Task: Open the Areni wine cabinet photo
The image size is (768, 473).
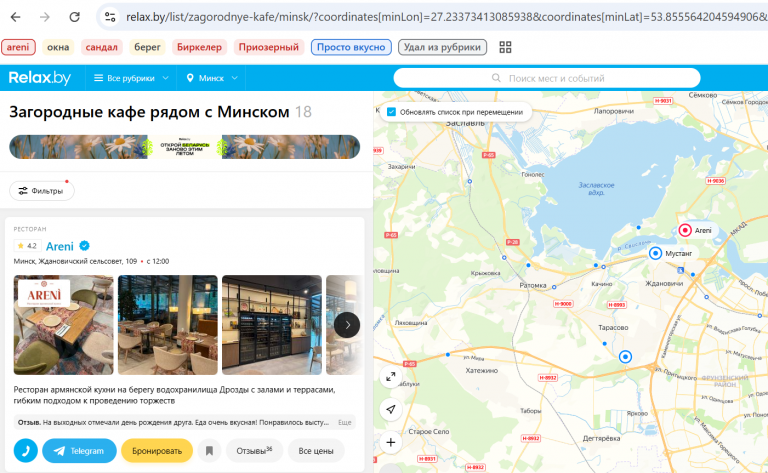Action: [272, 325]
